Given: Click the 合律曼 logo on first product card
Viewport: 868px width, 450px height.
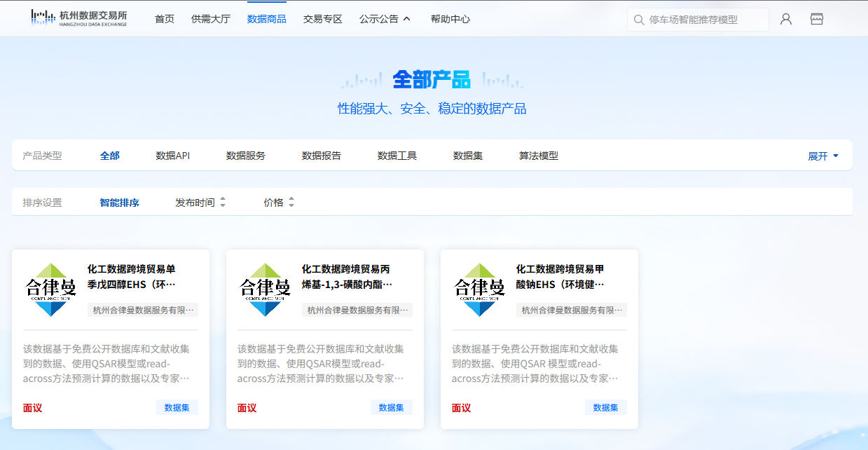Looking at the screenshot, I should [50, 289].
